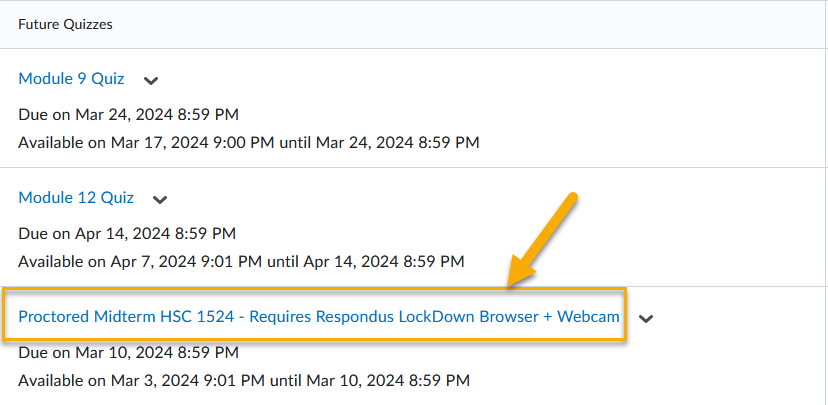Expand the Module 12 Quiz chevron menu
This screenshot has height=405, width=828.
pos(160,199)
